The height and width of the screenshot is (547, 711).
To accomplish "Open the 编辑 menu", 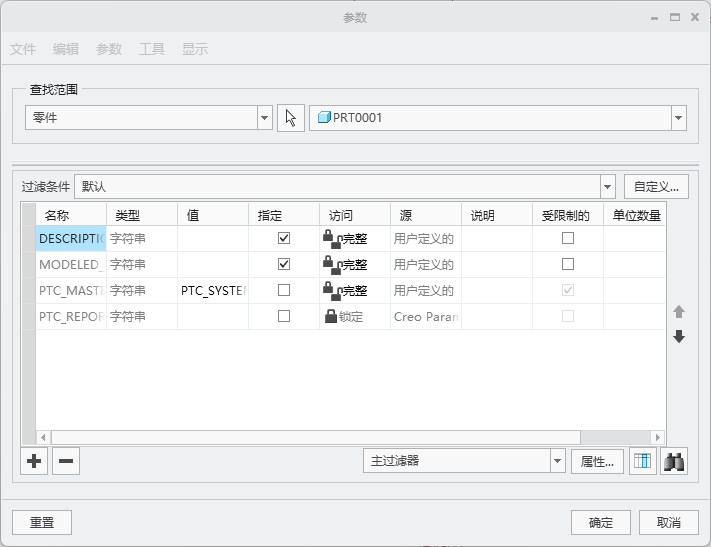I will coord(66,49).
